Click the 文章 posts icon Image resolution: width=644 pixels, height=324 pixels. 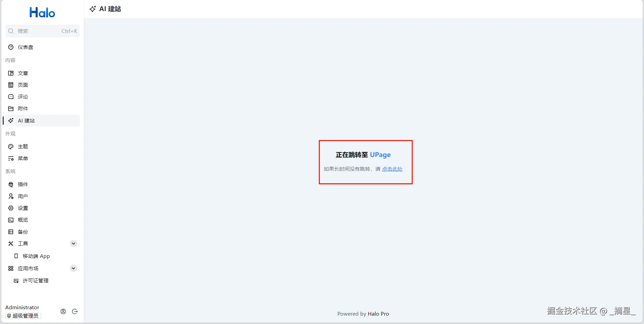(x=11, y=73)
